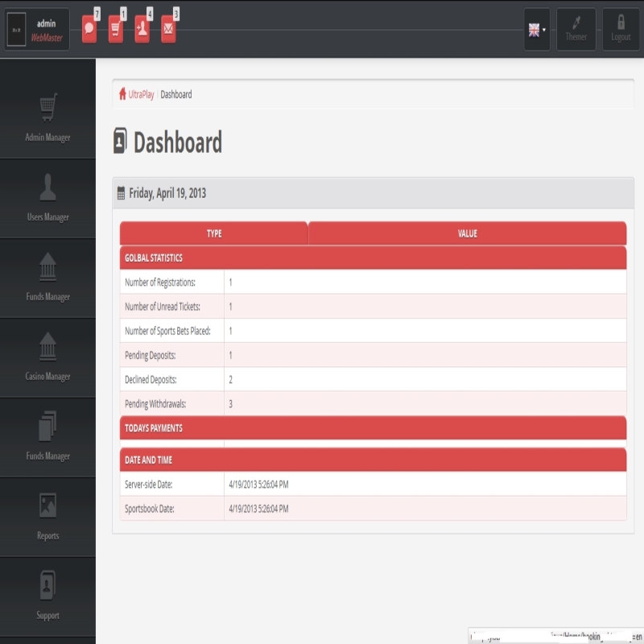Open Reports in sidebar
The width and height of the screenshot is (644, 644).
tap(47, 517)
